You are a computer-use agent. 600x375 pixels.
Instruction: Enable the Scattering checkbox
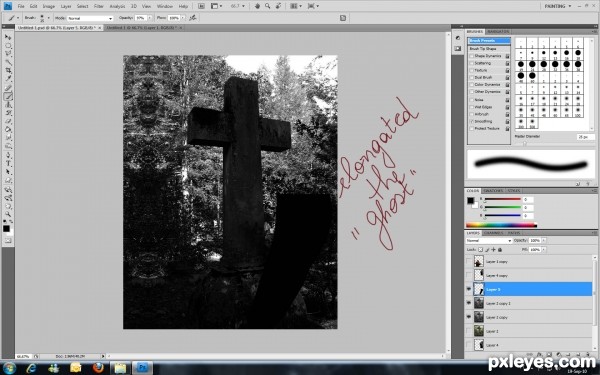(472, 63)
